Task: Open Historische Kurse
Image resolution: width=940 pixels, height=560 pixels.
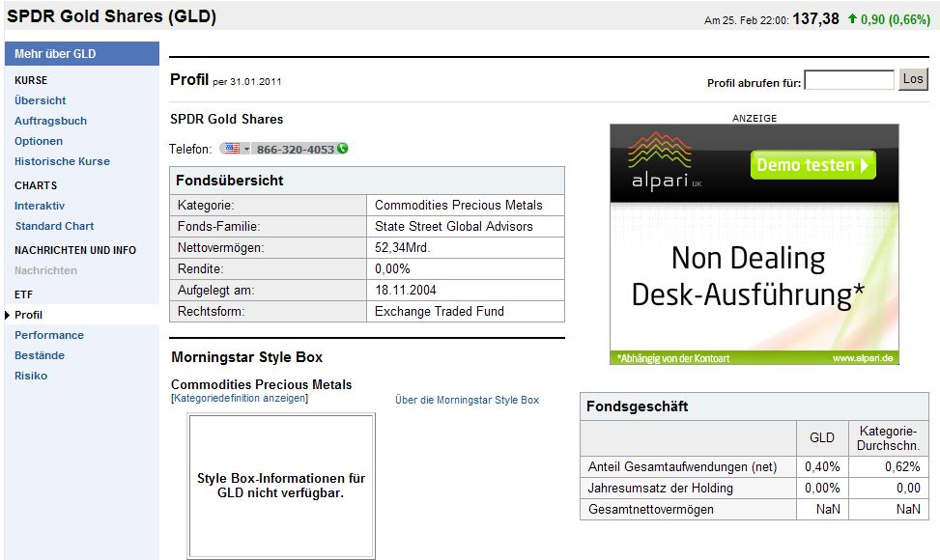Action: [62, 161]
